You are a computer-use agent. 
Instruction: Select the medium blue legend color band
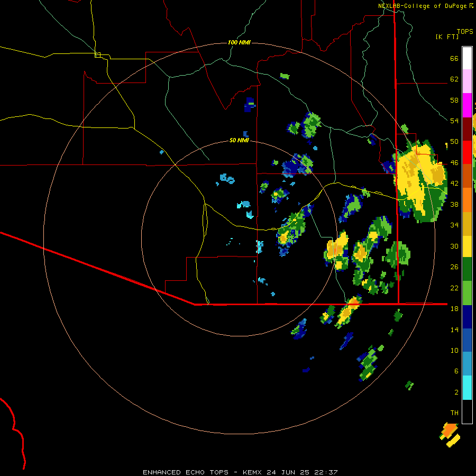point(467,340)
